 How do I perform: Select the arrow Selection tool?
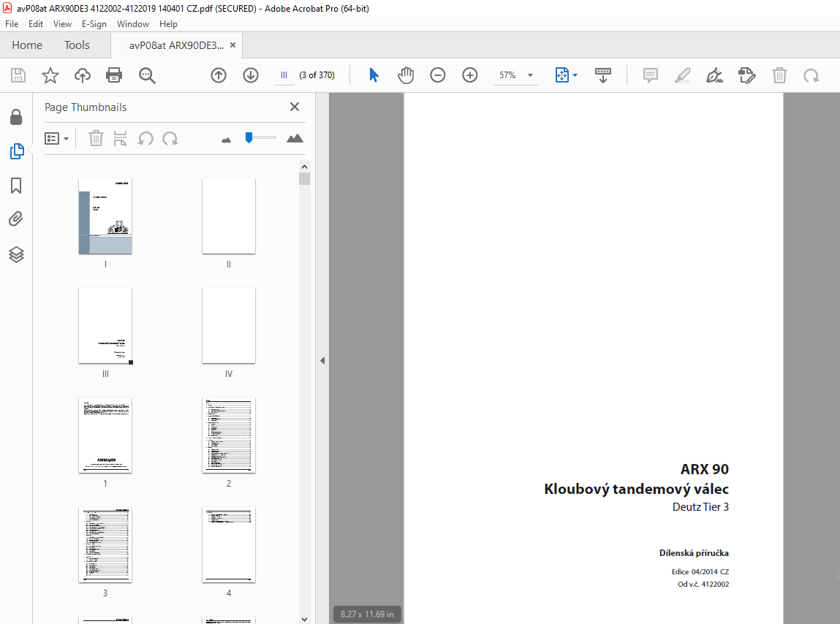(x=374, y=75)
